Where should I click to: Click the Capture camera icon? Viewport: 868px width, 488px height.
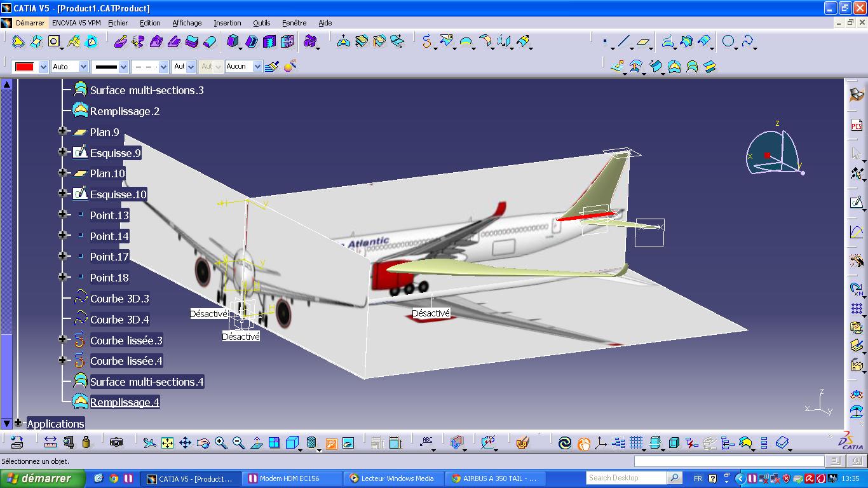(x=116, y=442)
